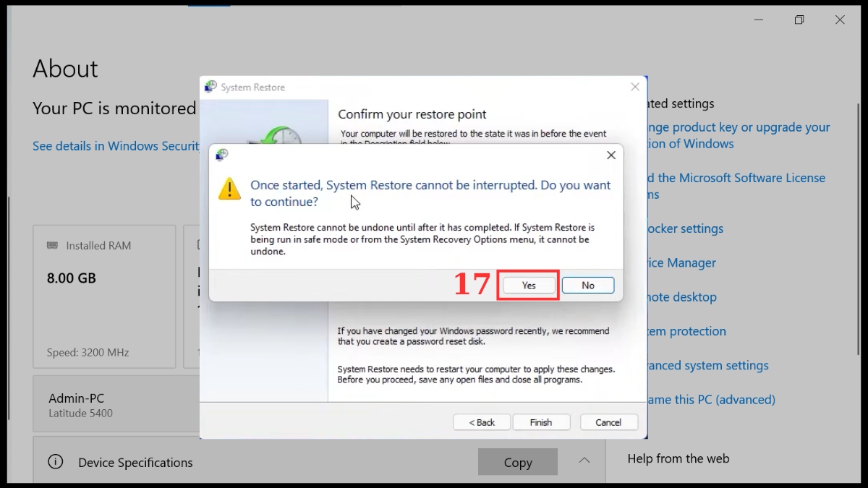Viewport: 868px width, 488px height.
Task: Open System protection
Action: pos(684,331)
